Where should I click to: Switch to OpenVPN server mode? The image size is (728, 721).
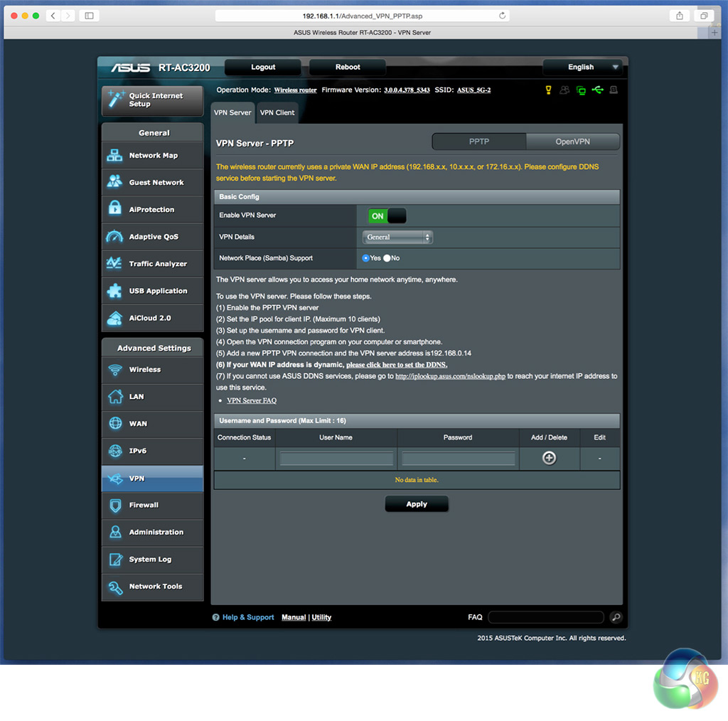(x=572, y=141)
